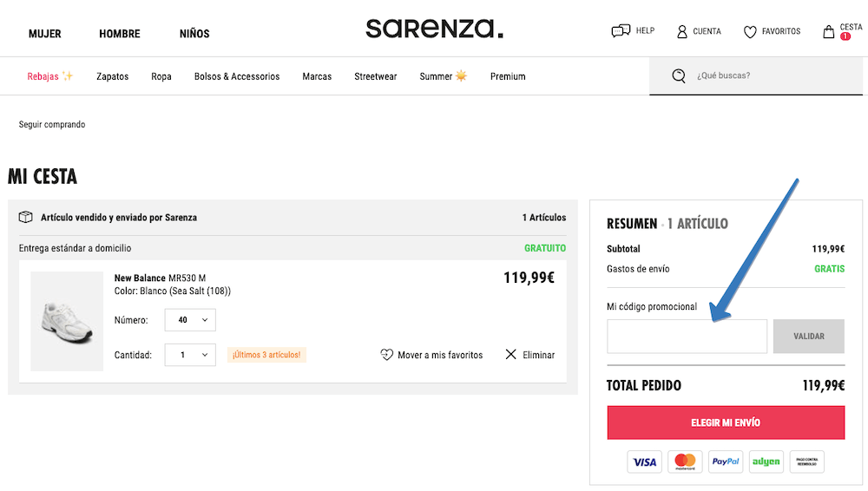Click the white sneaker product thumbnail

[x=67, y=321]
